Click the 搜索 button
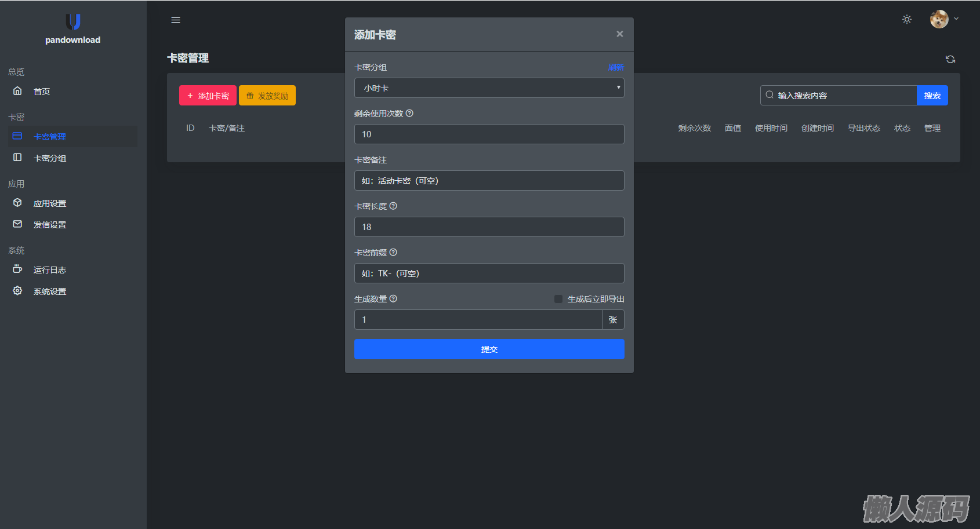The width and height of the screenshot is (980, 529). 932,96
